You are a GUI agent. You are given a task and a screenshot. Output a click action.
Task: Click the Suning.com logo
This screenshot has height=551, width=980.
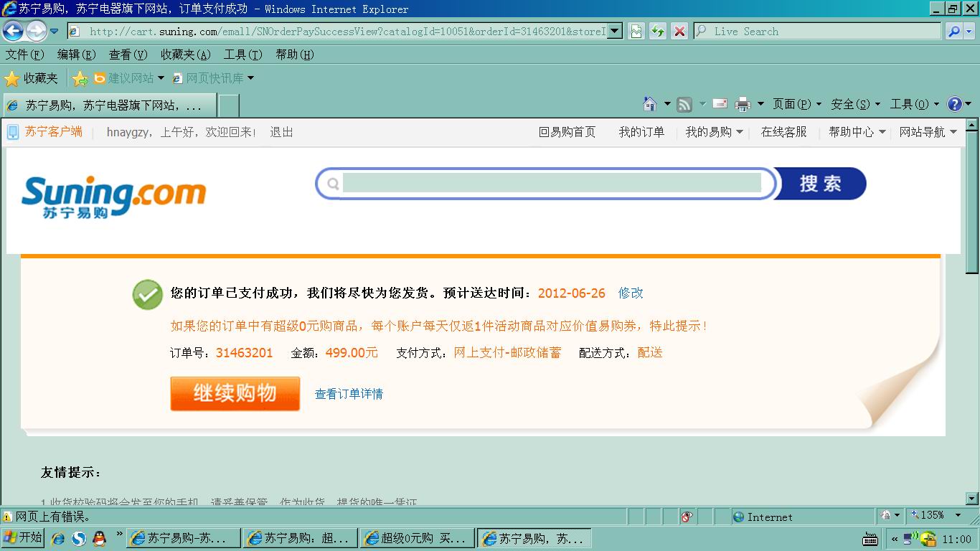point(113,196)
